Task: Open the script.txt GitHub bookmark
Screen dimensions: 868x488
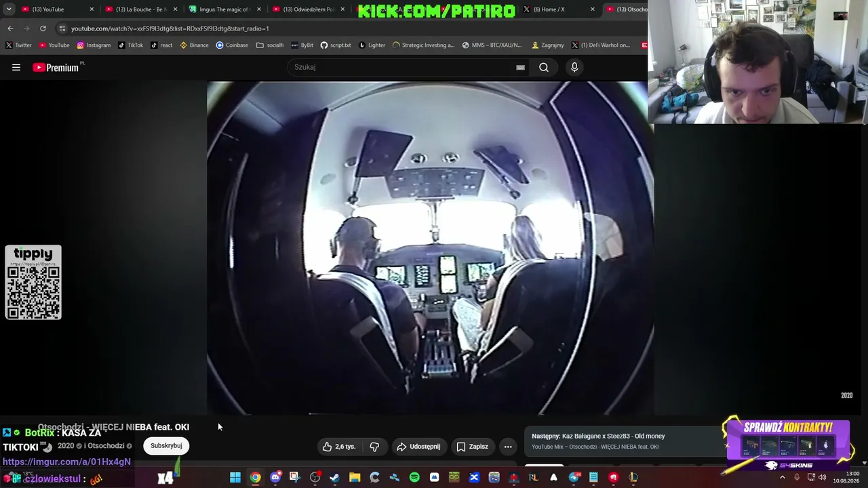Action: click(336, 45)
